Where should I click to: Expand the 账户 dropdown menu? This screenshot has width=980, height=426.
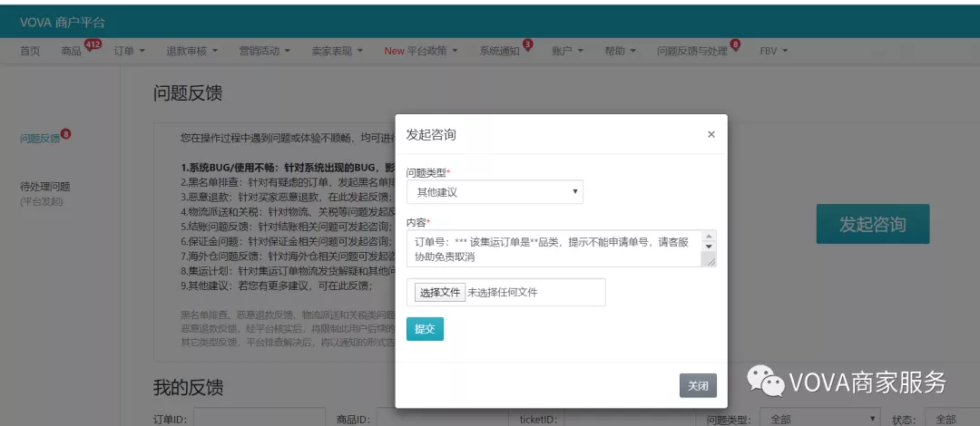(x=567, y=52)
